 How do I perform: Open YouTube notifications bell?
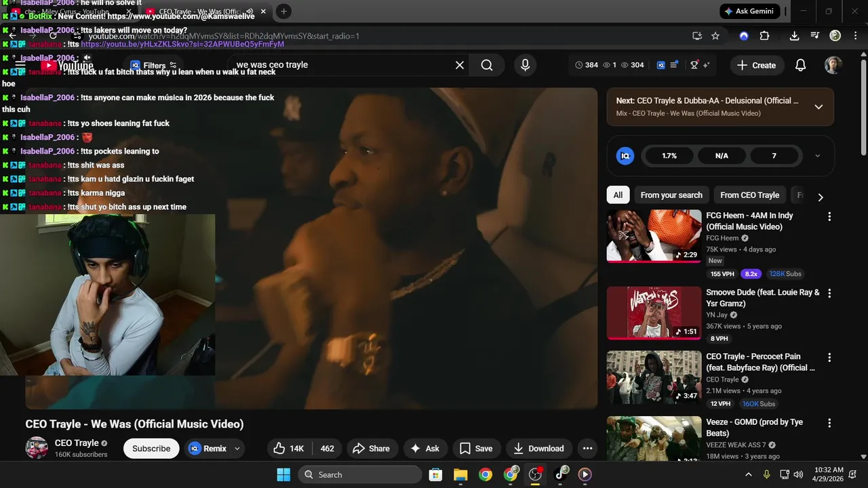pyautogui.click(x=800, y=65)
